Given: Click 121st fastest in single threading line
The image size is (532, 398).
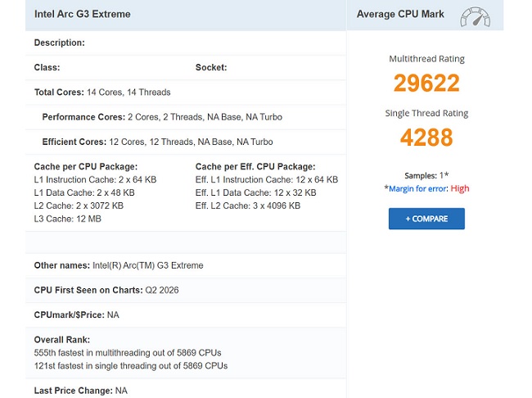Looking at the screenshot, I should click(131, 366).
